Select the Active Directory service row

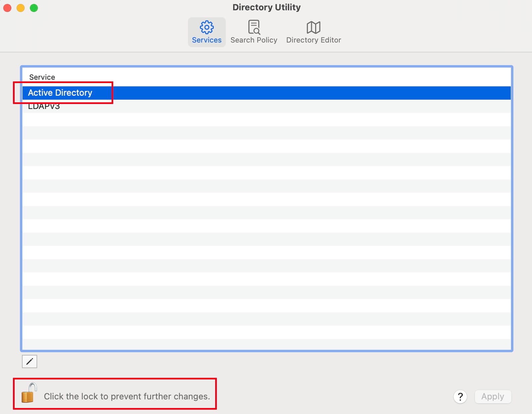(x=266, y=93)
